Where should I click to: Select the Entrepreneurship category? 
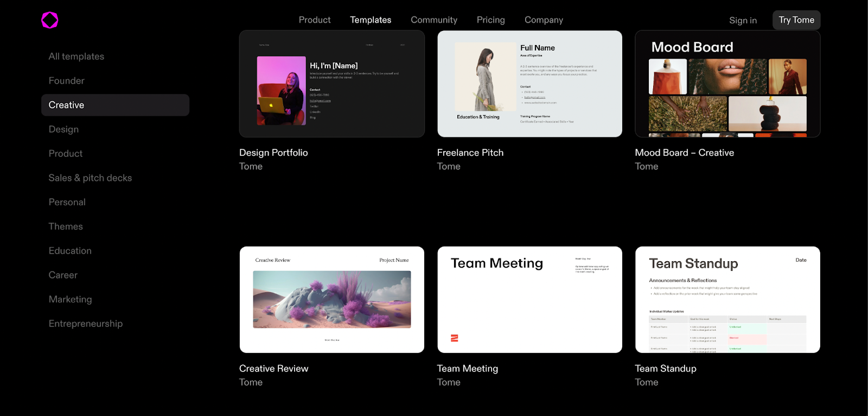click(x=86, y=324)
